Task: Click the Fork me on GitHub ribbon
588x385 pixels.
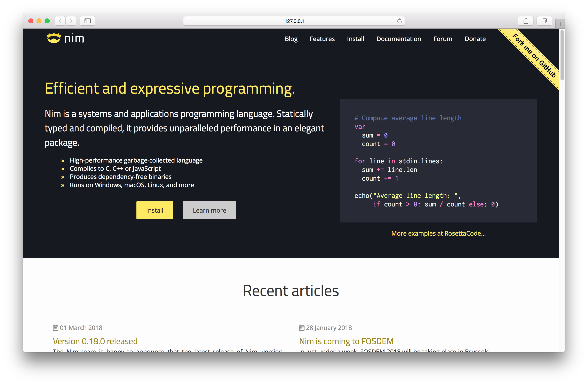Action: (534, 56)
